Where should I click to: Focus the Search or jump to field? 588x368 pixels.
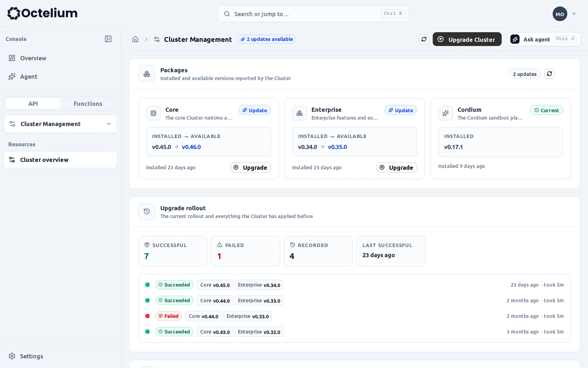coord(313,14)
